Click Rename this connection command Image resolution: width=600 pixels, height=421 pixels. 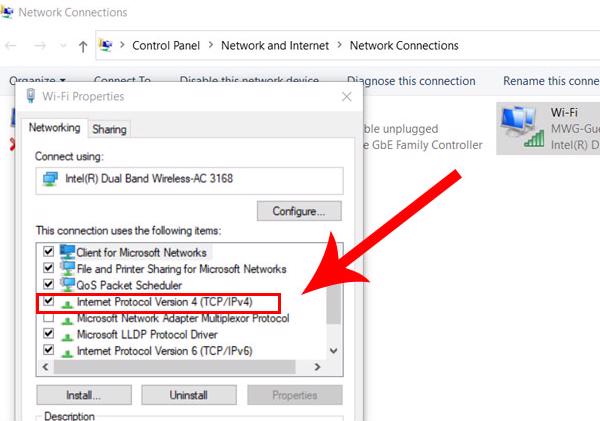(551, 81)
